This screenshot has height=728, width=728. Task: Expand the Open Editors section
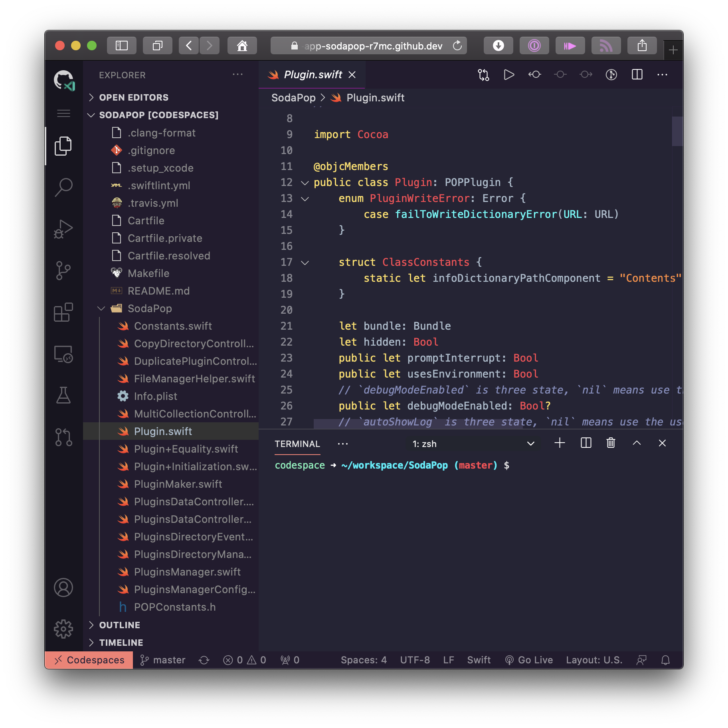(172, 97)
